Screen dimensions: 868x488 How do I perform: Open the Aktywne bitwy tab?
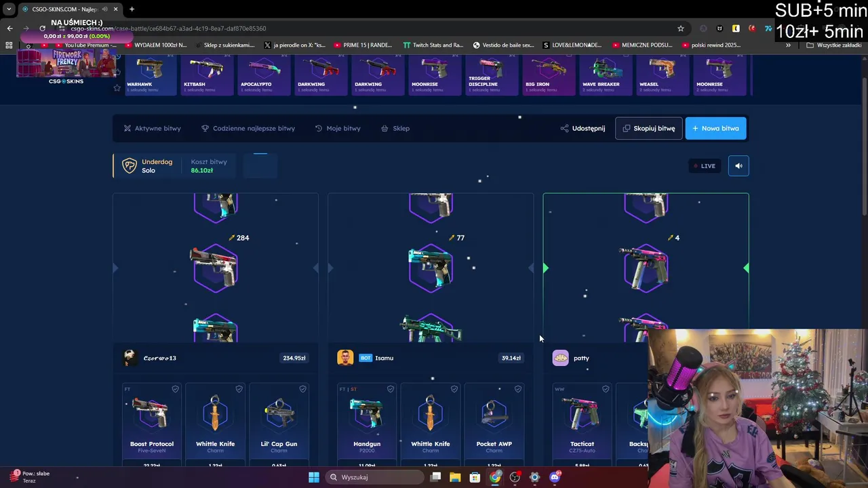[152, 128]
